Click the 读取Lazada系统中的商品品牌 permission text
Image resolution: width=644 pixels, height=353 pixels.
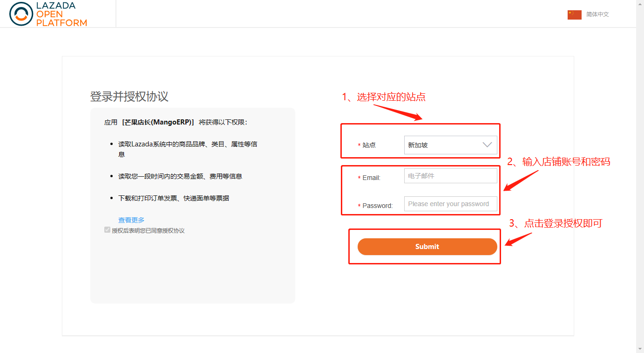(188, 149)
